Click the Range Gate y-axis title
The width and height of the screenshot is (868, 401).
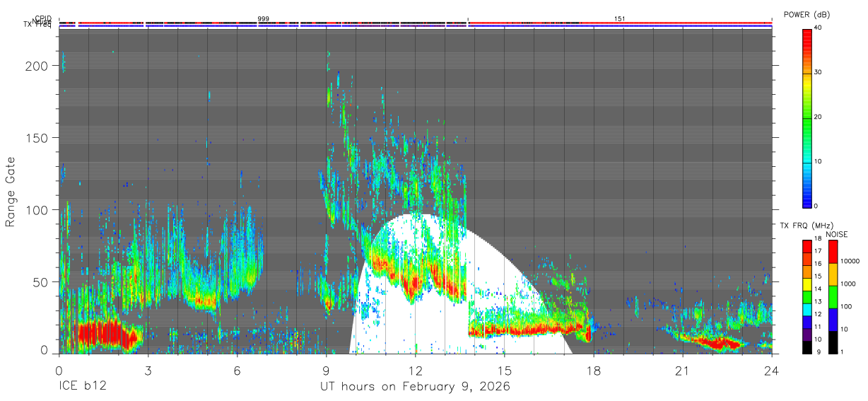tap(11, 192)
